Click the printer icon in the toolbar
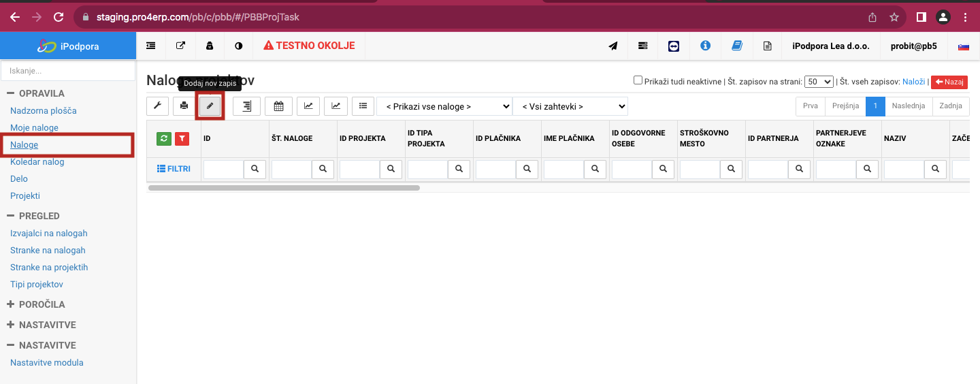 tap(184, 106)
